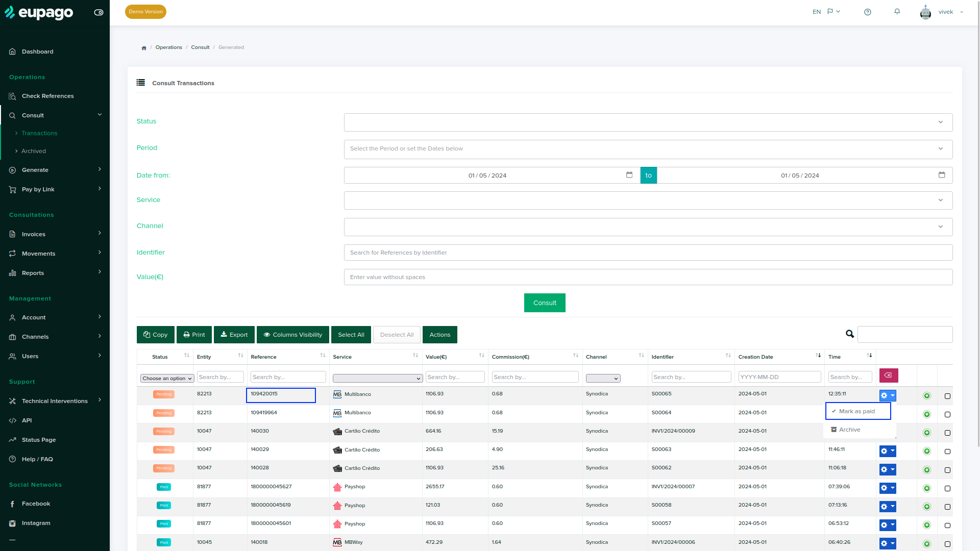Click the Operations breadcrumb link
980x551 pixels.
[x=169, y=47]
